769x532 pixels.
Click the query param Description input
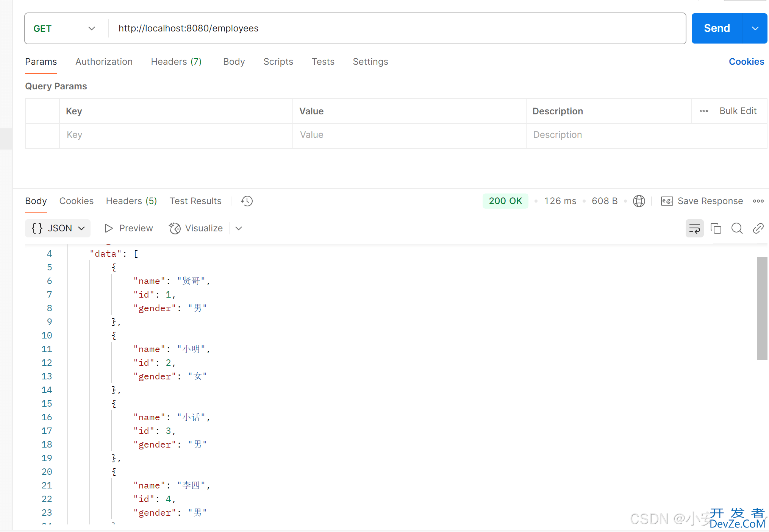(x=647, y=135)
